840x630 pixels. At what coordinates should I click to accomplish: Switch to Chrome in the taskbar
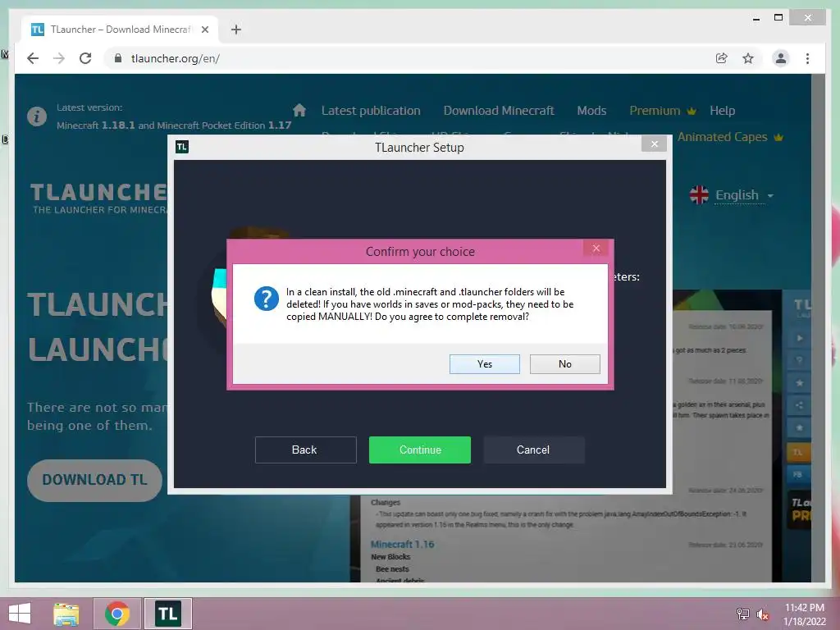pos(117,614)
